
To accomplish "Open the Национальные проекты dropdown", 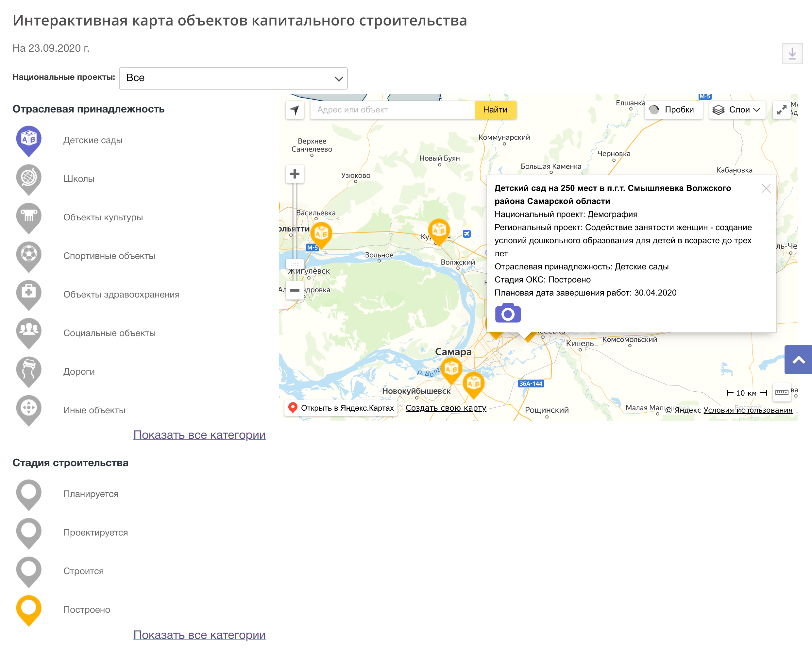I will pyautogui.click(x=233, y=78).
